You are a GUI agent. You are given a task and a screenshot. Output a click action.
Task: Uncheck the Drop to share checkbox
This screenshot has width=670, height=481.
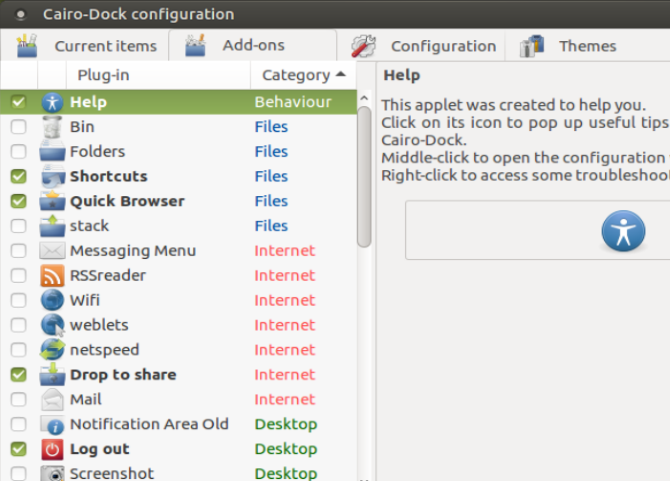(19, 375)
